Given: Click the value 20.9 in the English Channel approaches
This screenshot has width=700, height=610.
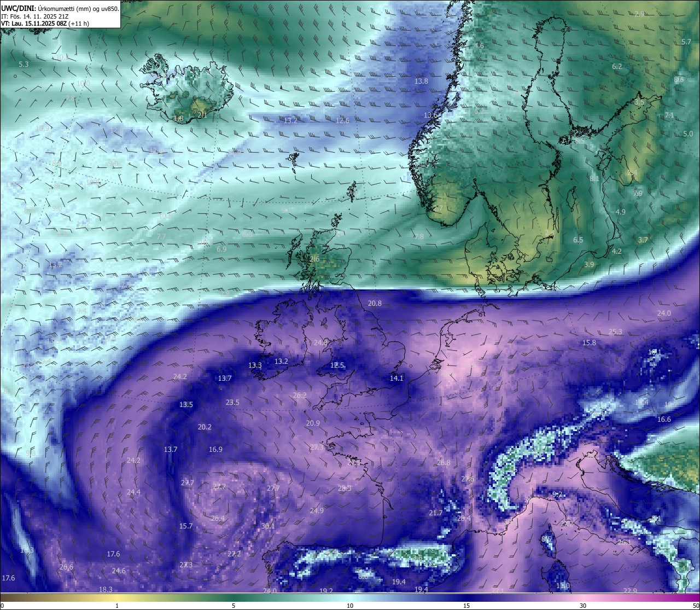Looking at the screenshot, I should point(313,423).
